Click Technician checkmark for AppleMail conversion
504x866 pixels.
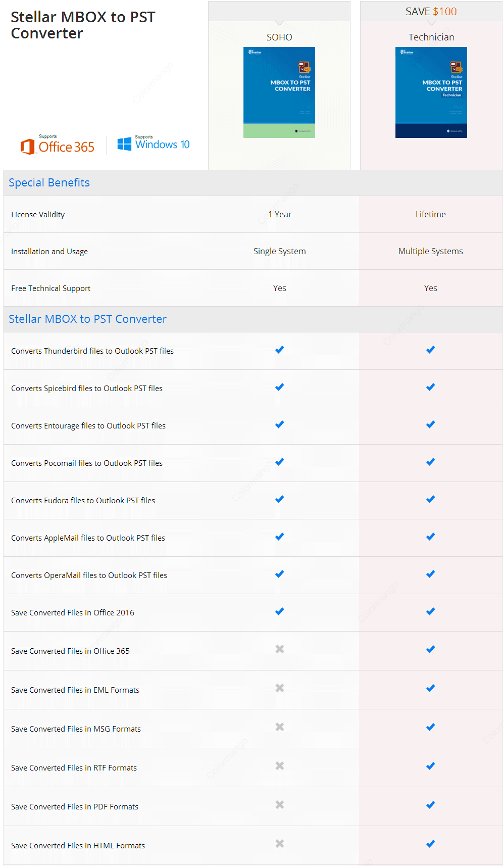pos(430,537)
